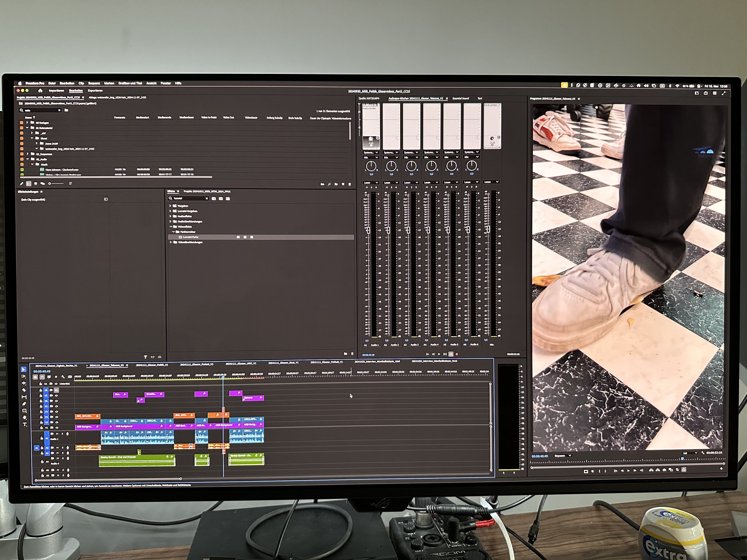747x560 pixels.
Task: Toggle Snap in timeline (magnet icon)
Action: click(42, 377)
